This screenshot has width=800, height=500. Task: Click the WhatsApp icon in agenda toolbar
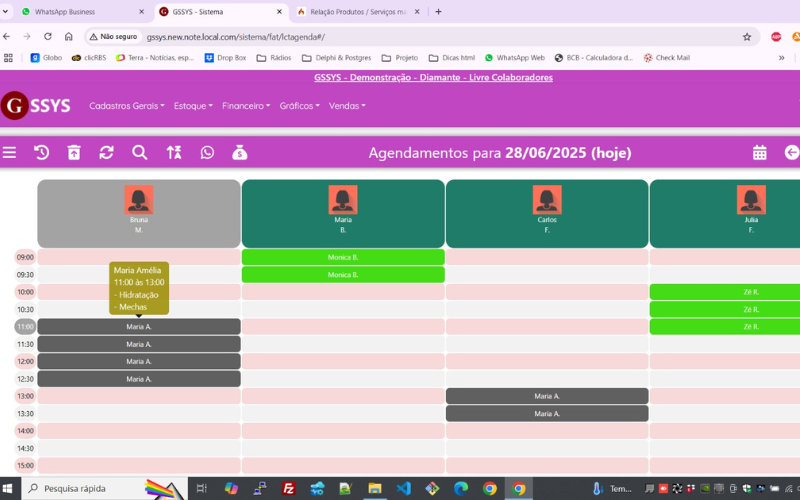(207, 153)
